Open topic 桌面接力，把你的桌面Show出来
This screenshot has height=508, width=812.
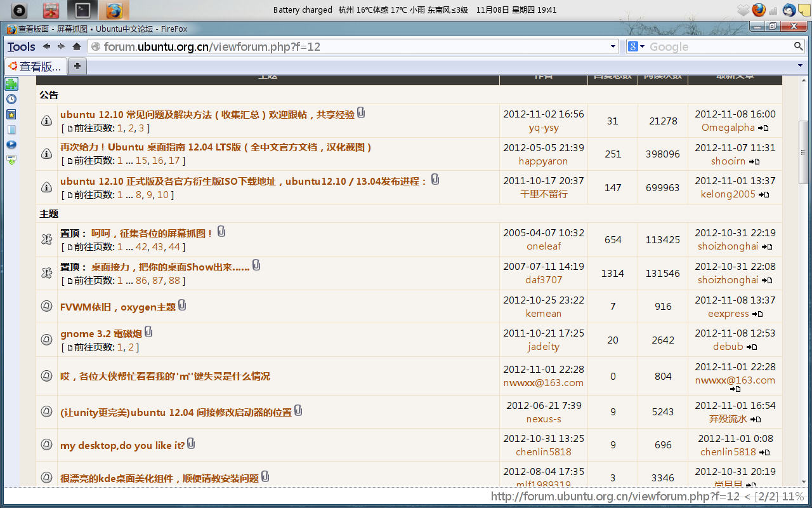click(171, 267)
